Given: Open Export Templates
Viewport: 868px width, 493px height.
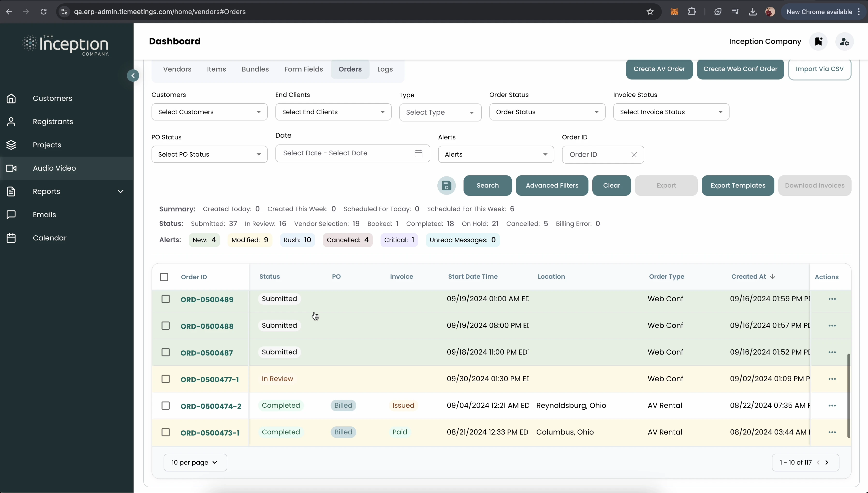Looking at the screenshot, I should (x=738, y=186).
